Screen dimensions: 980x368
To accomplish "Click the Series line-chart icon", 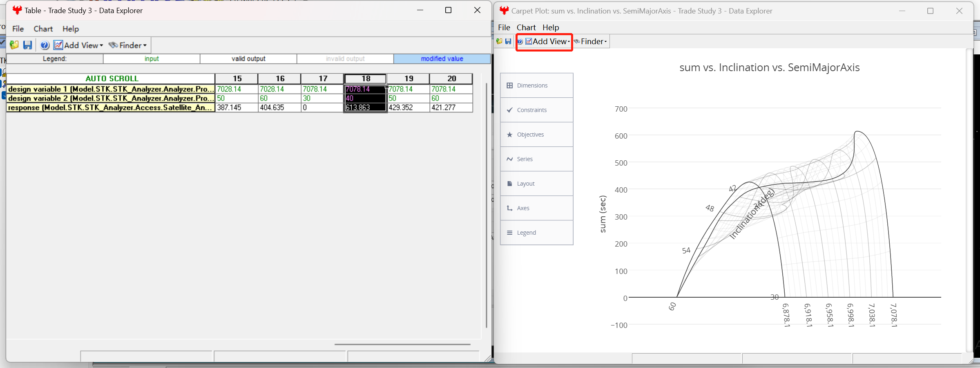I will (509, 159).
